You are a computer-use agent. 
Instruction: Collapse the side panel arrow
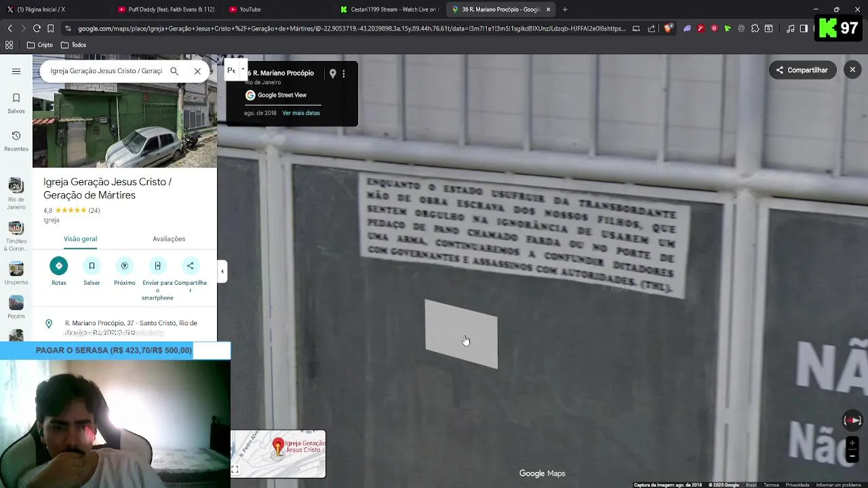[x=222, y=272]
